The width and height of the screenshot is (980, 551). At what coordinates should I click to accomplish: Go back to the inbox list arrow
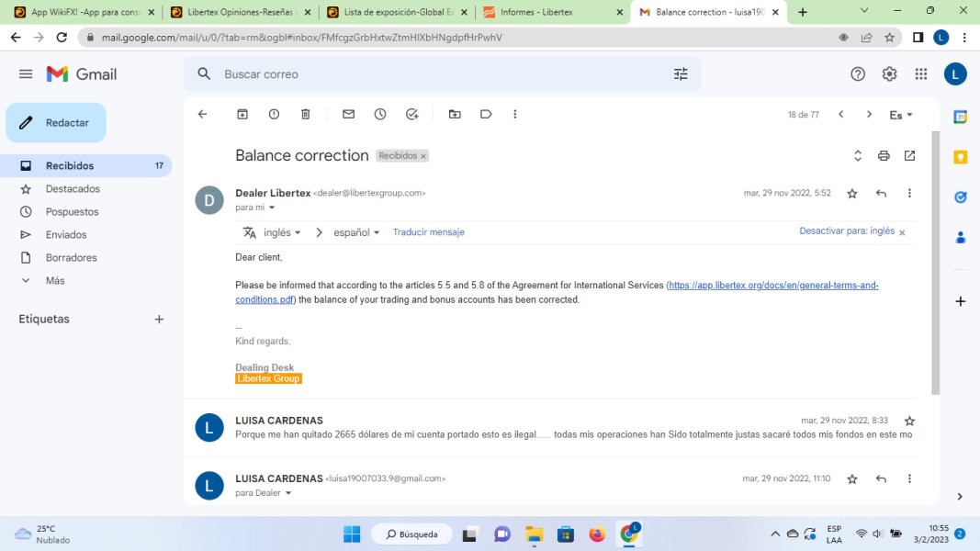click(x=202, y=114)
